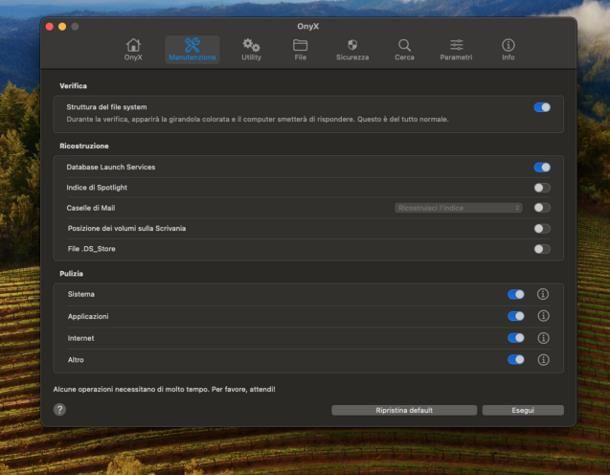Screen dimensions: 610x475
Task: Close the OnyX window
Action: pyautogui.click(x=49, y=26)
